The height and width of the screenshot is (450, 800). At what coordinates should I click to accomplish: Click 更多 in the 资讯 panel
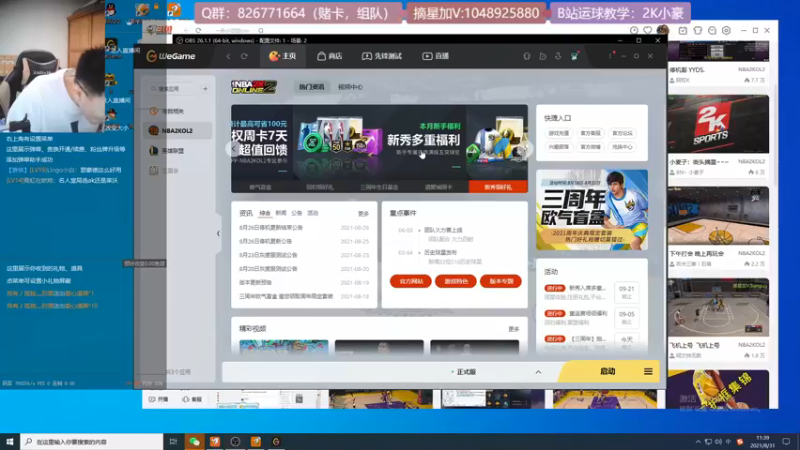point(363,214)
